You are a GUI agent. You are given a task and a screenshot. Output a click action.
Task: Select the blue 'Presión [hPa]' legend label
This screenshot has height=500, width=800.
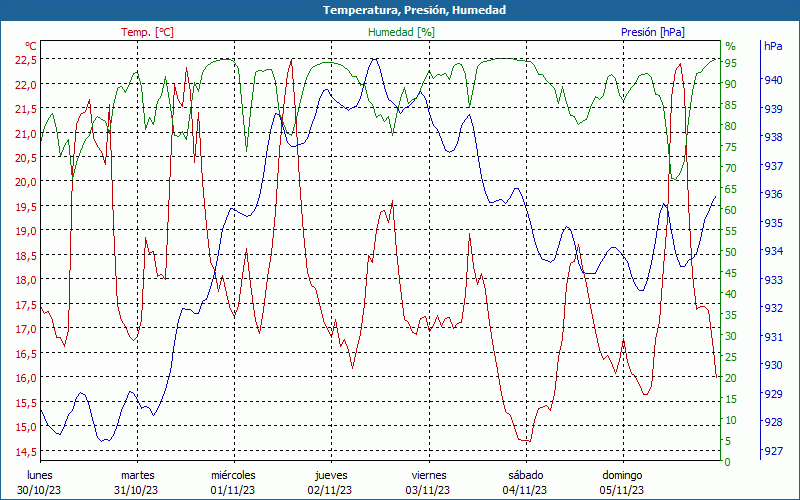tap(653, 32)
